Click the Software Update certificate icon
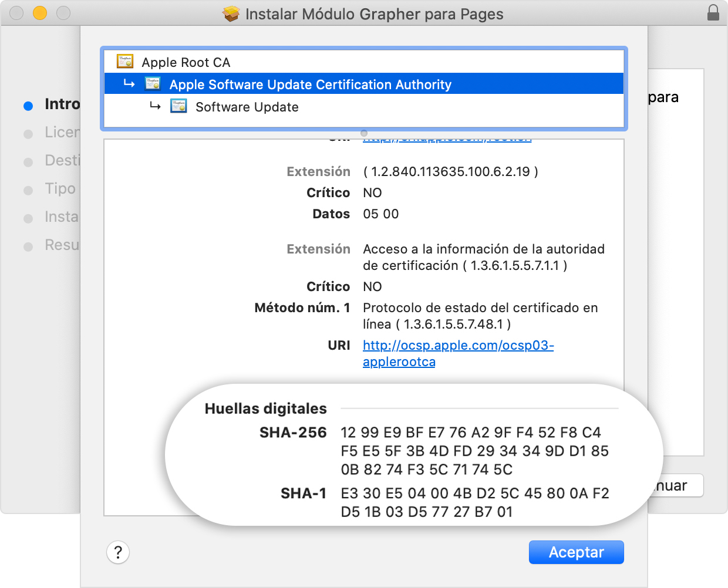Viewport: 728px width, 588px height. click(x=178, y=106)
